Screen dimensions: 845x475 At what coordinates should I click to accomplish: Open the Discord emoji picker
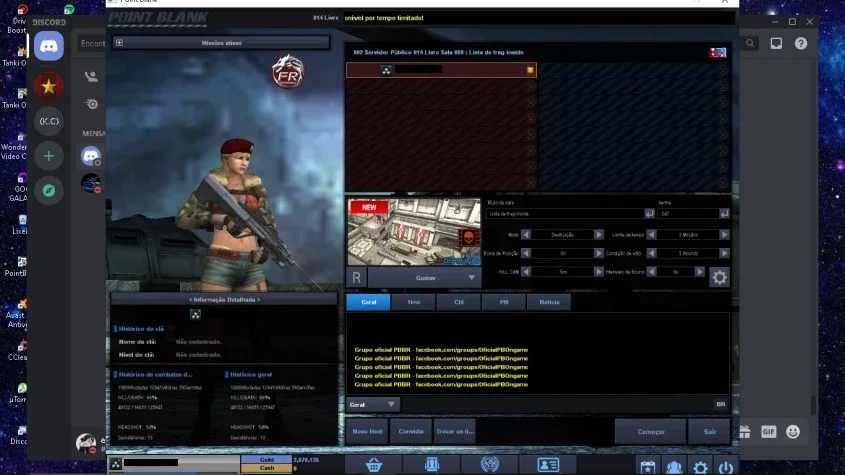tap(793, 431)
